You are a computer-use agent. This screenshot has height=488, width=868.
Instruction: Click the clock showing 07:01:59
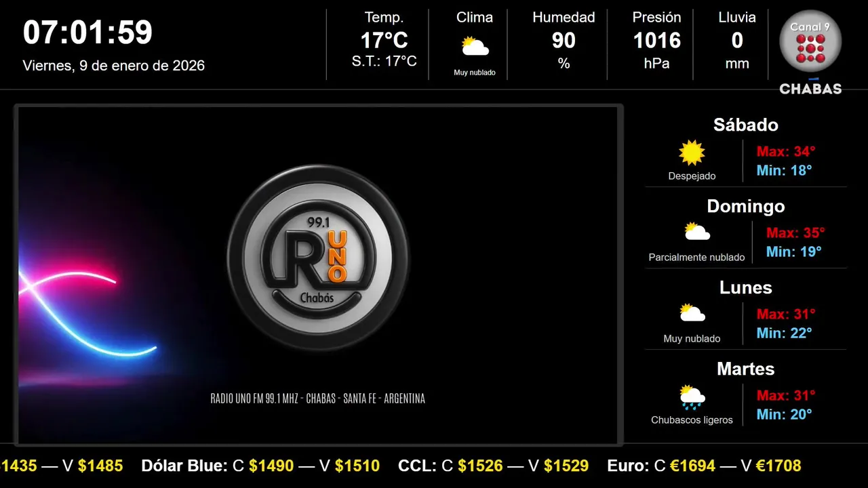pos(88,32)
